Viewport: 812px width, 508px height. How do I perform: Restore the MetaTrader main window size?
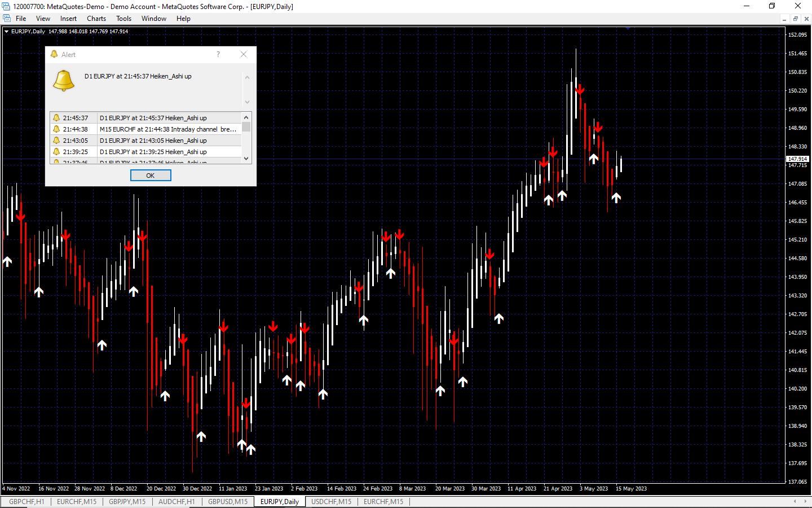(x=772, y=6)
